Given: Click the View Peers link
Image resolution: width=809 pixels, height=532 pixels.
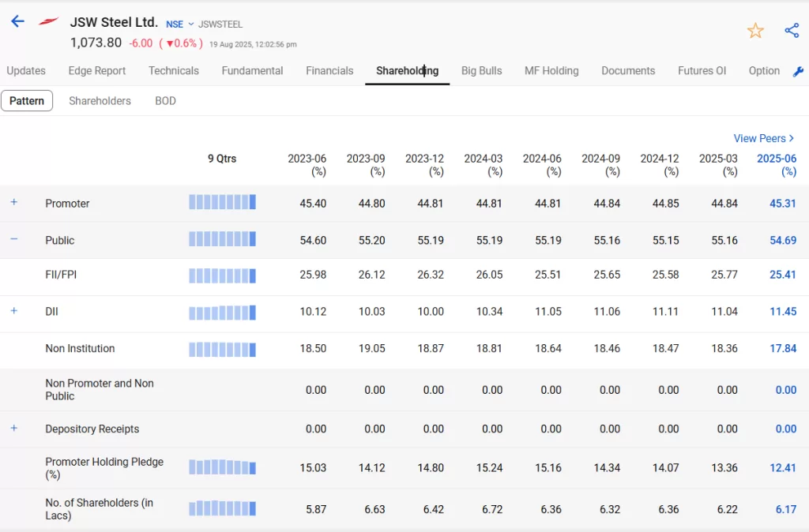Looking at the screenshot, I should point(764,138).
